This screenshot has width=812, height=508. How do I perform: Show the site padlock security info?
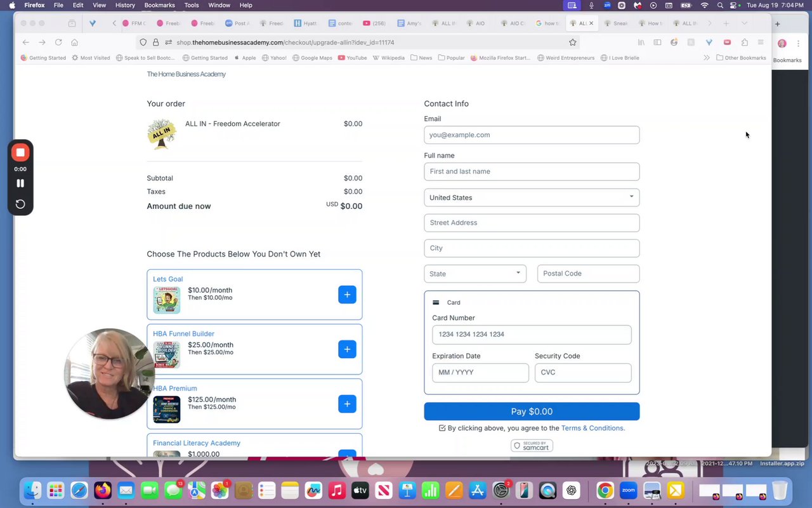[155, 43]
